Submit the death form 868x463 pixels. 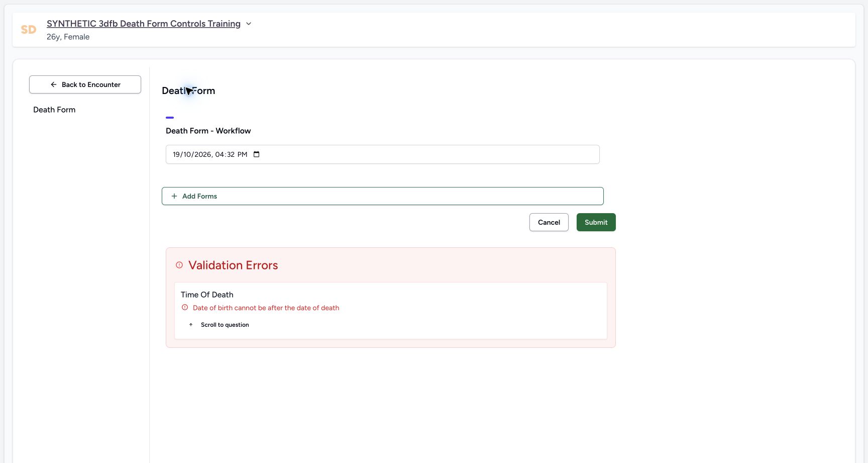point(596,222)
